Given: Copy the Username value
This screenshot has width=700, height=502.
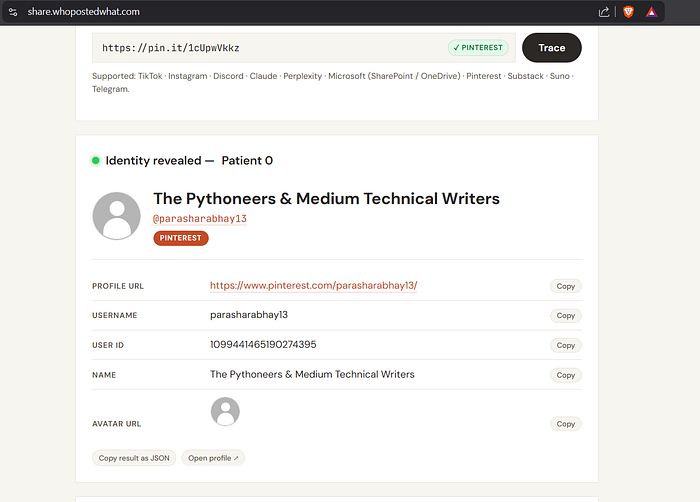Looking at the screenshot, I should click(566, 316).
